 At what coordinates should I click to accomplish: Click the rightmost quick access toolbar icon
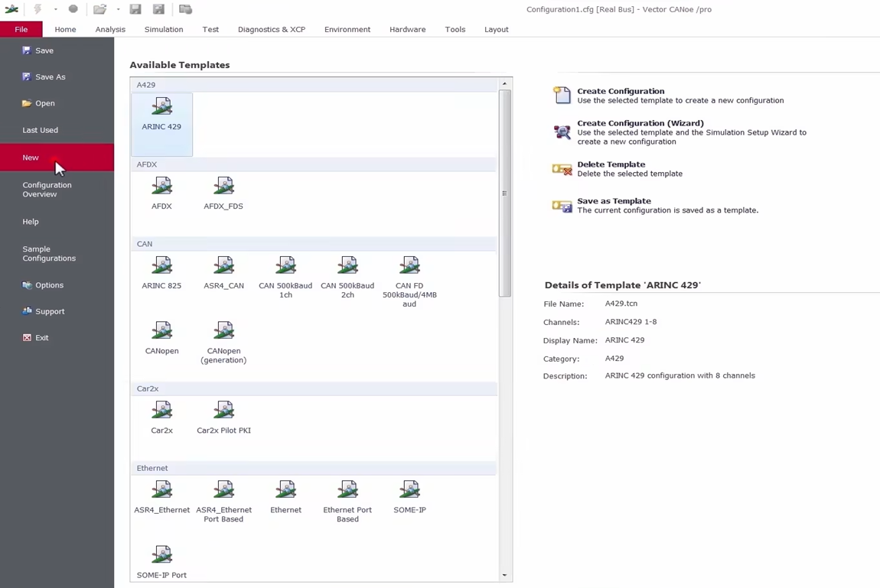(x=185, y=9)
